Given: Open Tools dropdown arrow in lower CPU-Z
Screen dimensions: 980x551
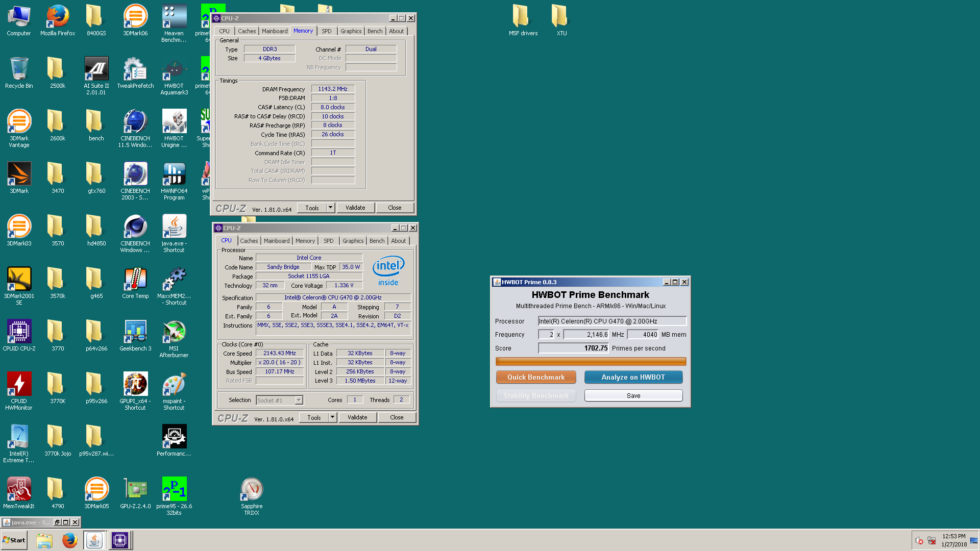Looking at the screenshot, I should (332, 417).
